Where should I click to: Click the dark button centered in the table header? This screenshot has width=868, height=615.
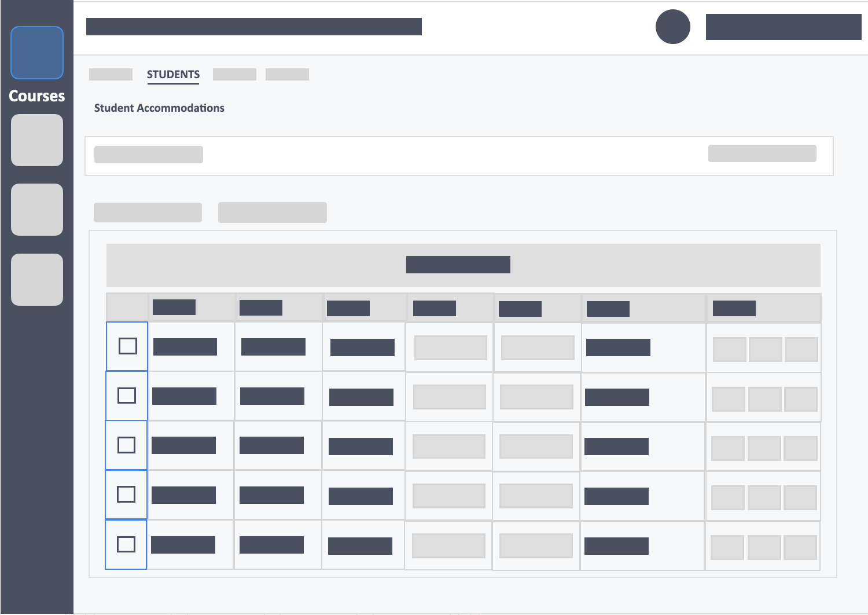click(458, 264)
